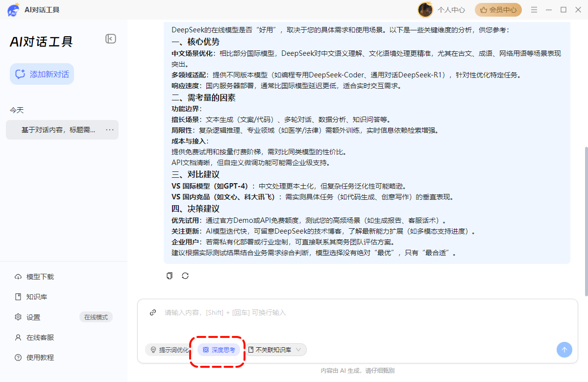The image size is (588, 382).
Task: Open 不关联知识库 dropdown
Action: [275, 350]
